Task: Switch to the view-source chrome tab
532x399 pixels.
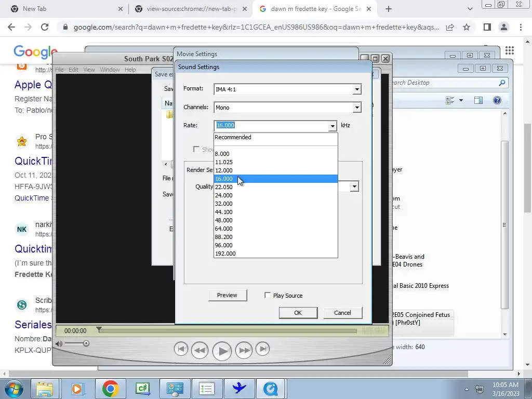Action: click(x=190, y=9)
